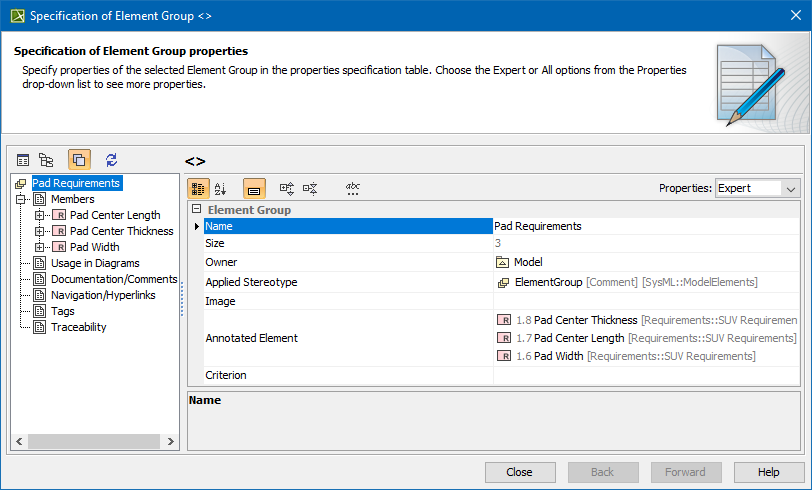812x490 pixels.
Task: Collapse the Members tree node
Action: coord(21,199)
